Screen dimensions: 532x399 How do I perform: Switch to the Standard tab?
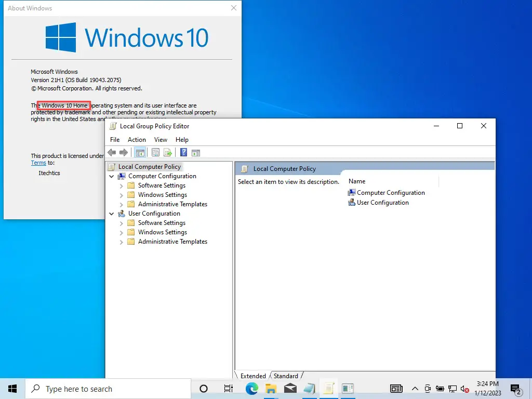coord(286,376)
